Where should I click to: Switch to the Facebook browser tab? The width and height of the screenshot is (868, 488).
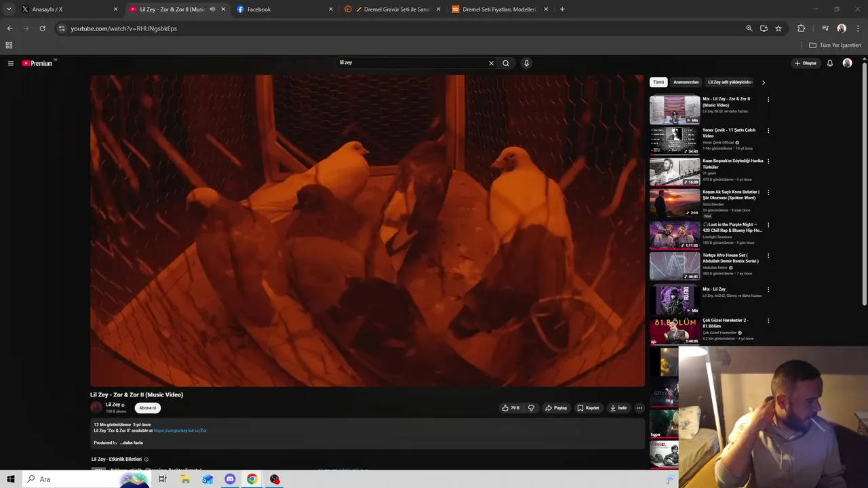[283, 9]
